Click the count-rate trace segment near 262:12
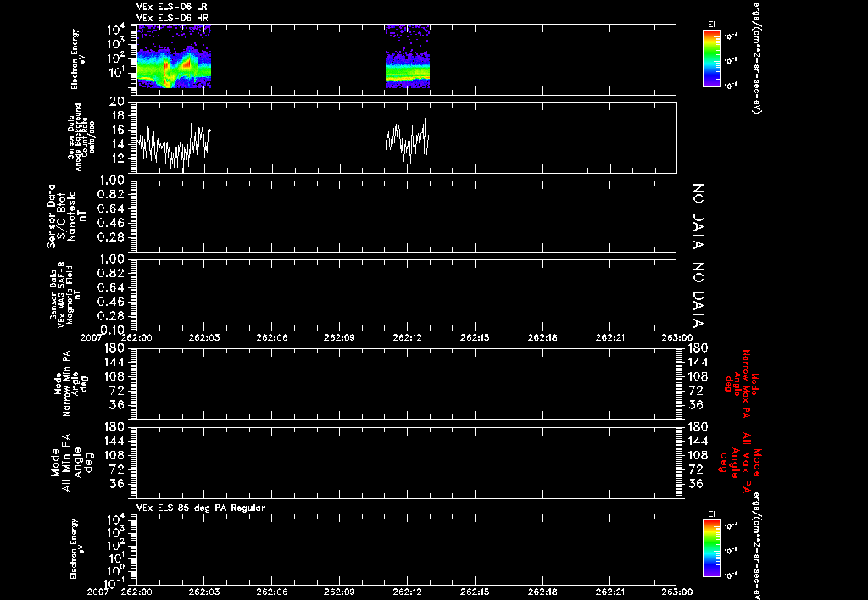868x600 pixels. point(407,141)
